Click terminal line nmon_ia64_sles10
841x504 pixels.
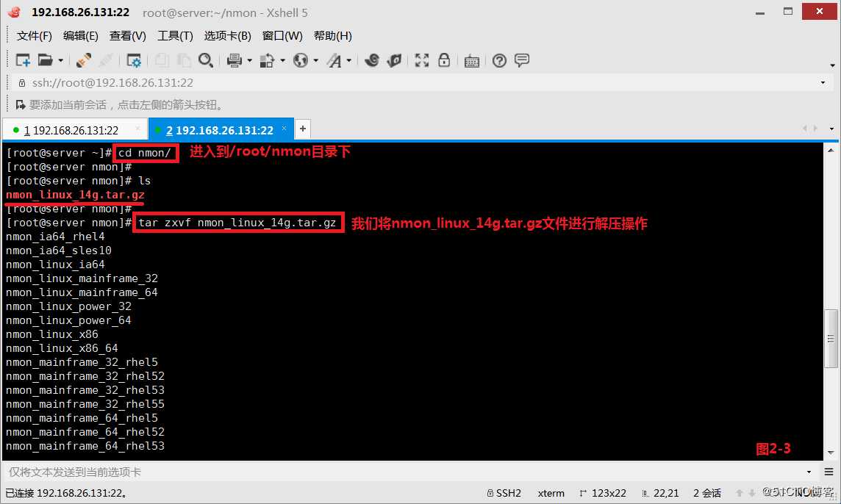pos(59,251)
